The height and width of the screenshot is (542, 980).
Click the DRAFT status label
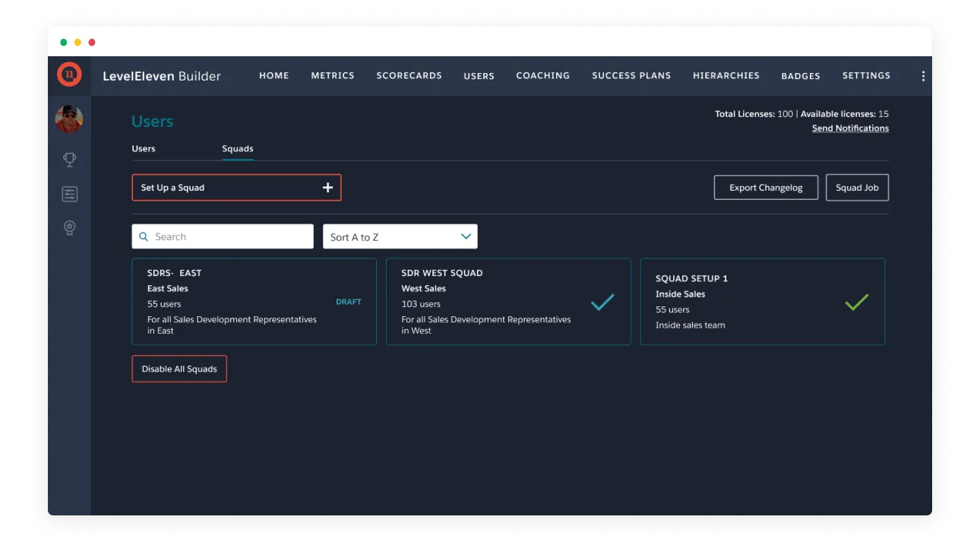coord(349,302)
